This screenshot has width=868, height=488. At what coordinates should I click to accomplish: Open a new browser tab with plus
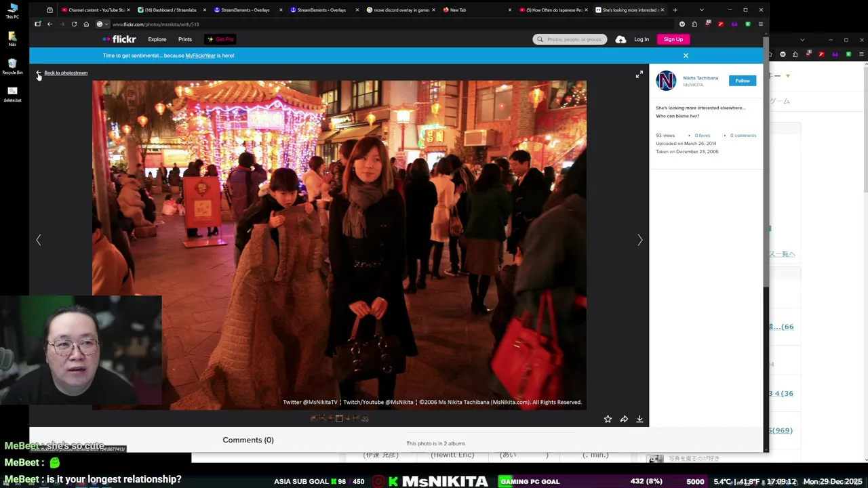[x=675, y=10]
